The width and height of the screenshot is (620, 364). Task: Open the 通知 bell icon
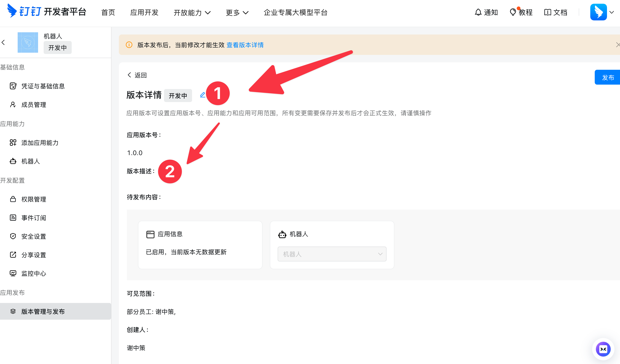(x=478, y=12)
